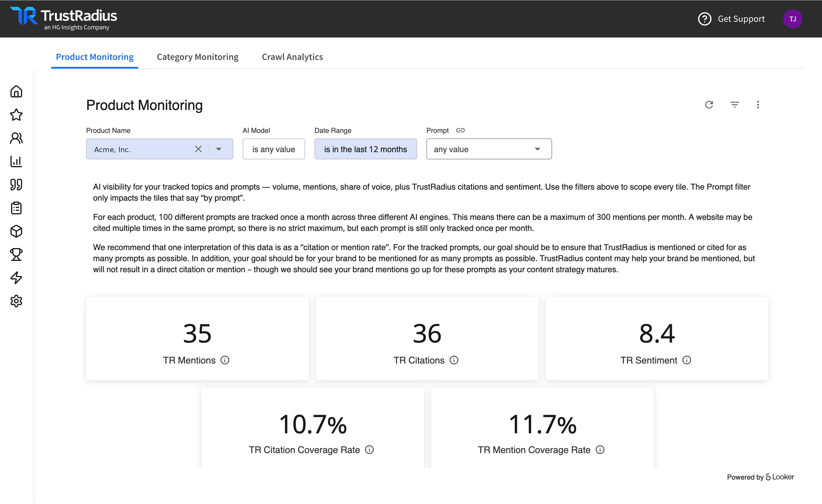The height and width of the screenshot is (504, 822).
Task: Toggle the dashboard filters icon
Action: (734, 105)
